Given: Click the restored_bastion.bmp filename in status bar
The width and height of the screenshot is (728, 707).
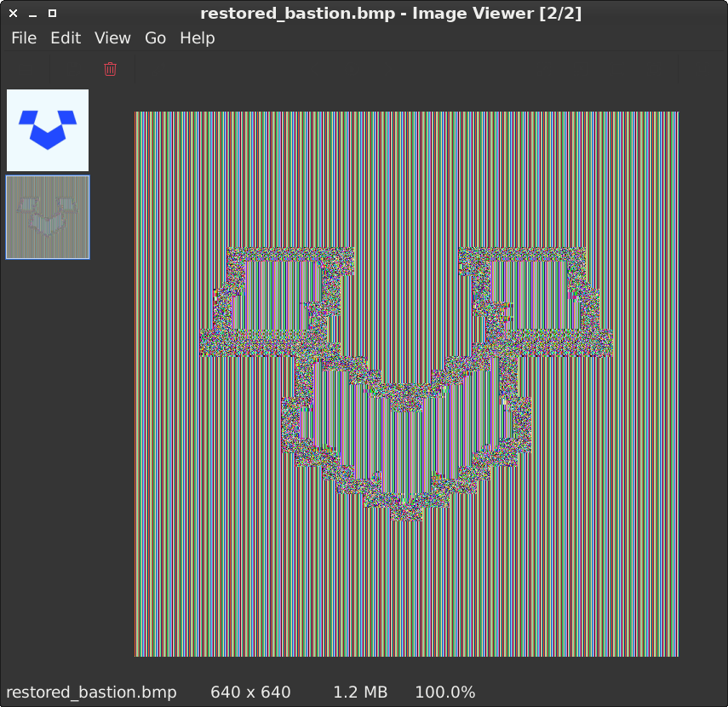Looking at the screenshot, I should 91,693.
